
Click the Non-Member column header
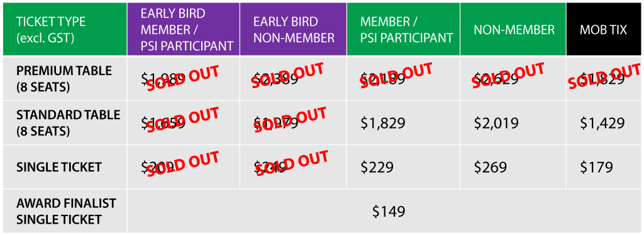click(x=513, y=29)
